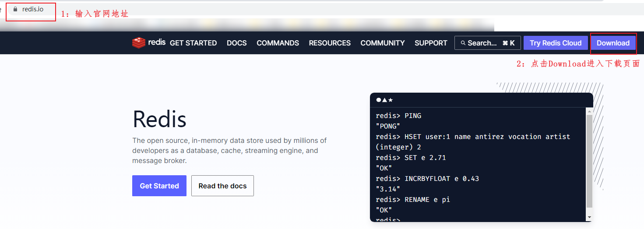Image resolution: width=644 pixels, height=229 pixels.
Task: Click the lock icon beside redis.io
Action: pyautogui.click(x=15, y=9)
